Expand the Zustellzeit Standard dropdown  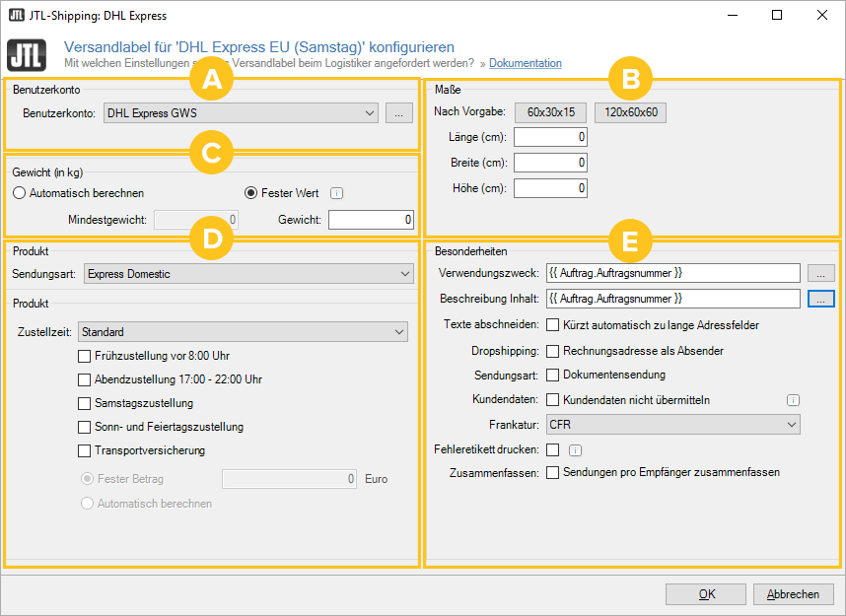(243, 332)
